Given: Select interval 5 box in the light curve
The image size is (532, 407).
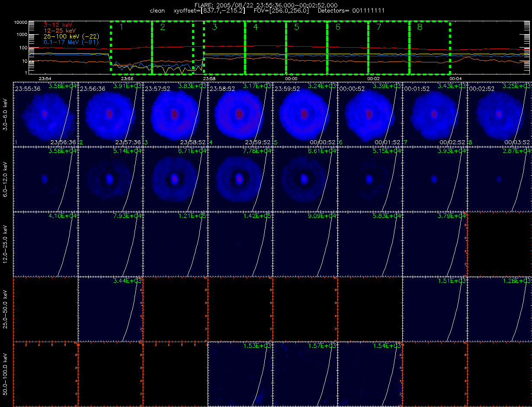Looking at the screenshot, I should 306,47.
